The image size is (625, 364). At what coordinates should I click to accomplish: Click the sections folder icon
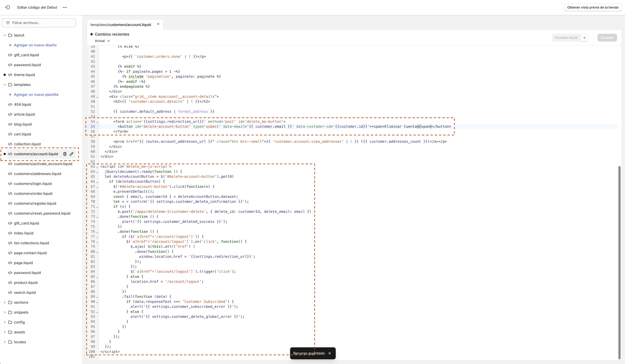point(10,303)
